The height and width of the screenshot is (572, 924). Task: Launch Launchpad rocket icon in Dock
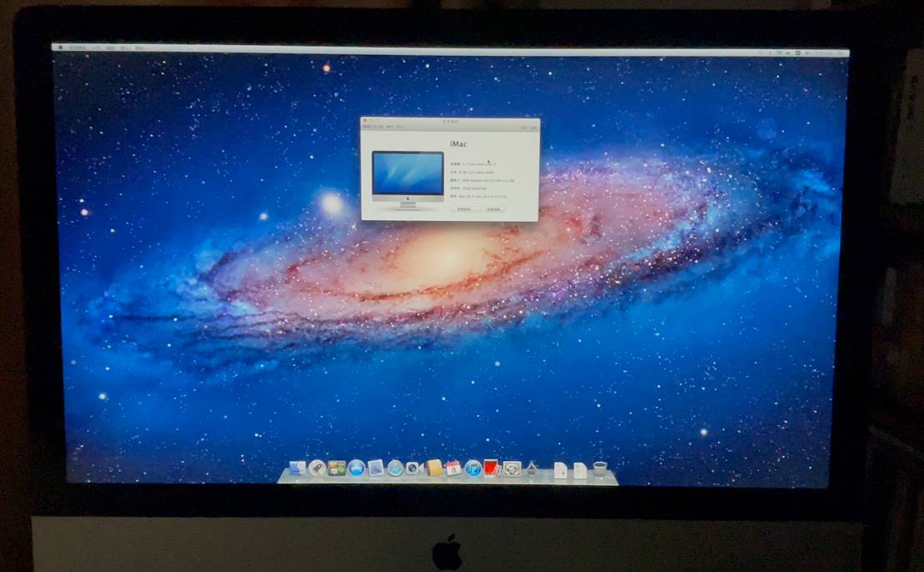[x=317, y=469]
